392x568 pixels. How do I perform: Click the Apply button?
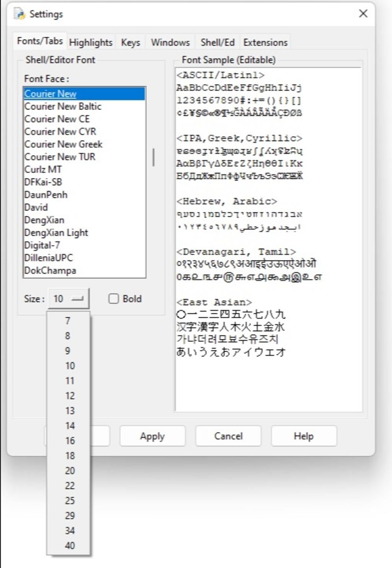point(152,436)
